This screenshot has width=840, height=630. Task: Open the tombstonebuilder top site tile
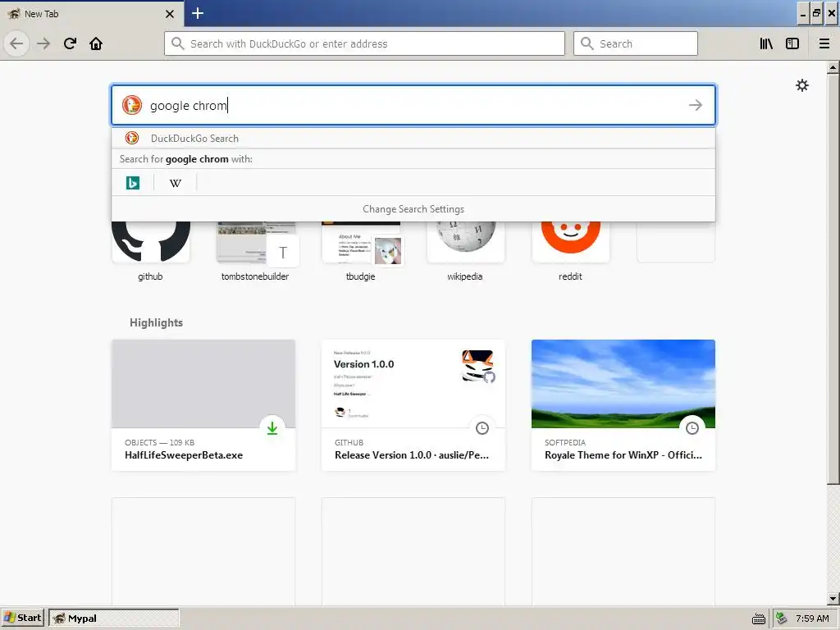[256, 251]
